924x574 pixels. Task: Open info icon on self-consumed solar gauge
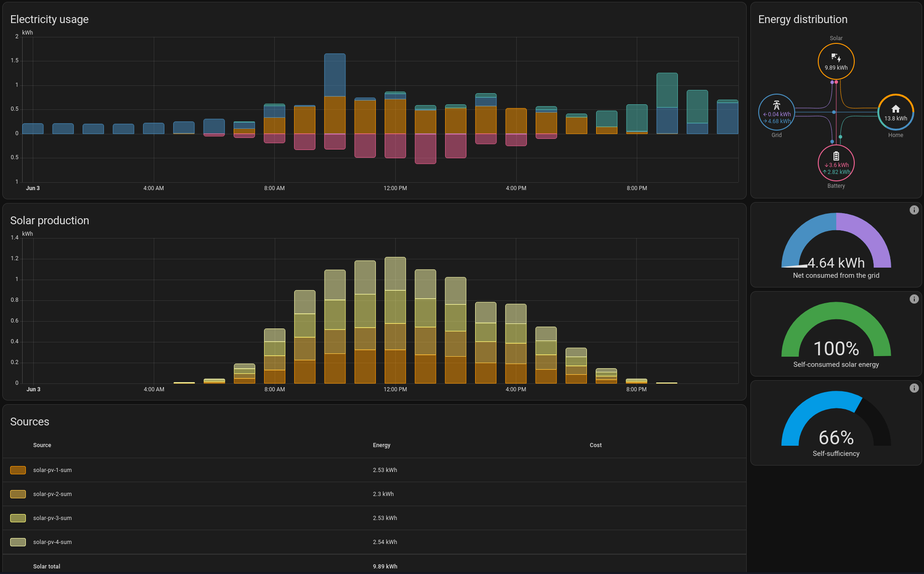pyautogui.click(x=914, y=299)
